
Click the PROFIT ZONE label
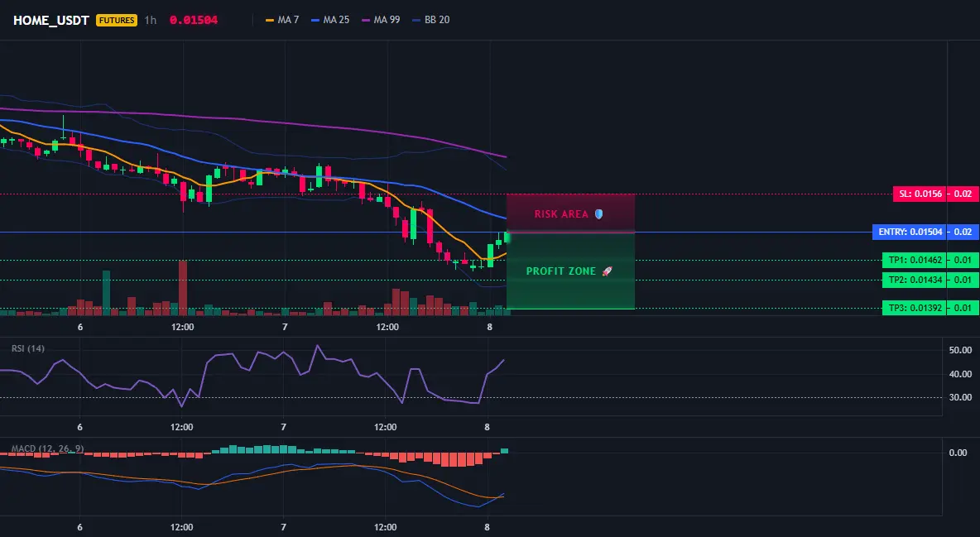[561, 271]
